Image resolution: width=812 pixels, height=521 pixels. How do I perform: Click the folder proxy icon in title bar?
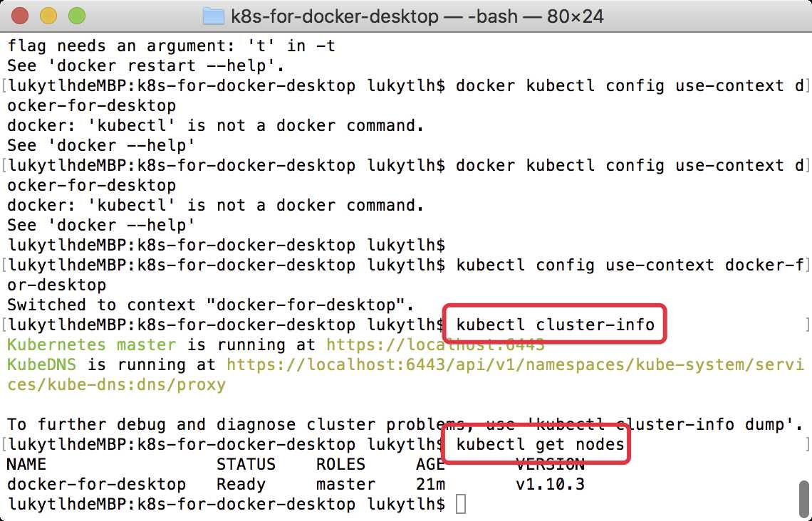click(212, 16)
